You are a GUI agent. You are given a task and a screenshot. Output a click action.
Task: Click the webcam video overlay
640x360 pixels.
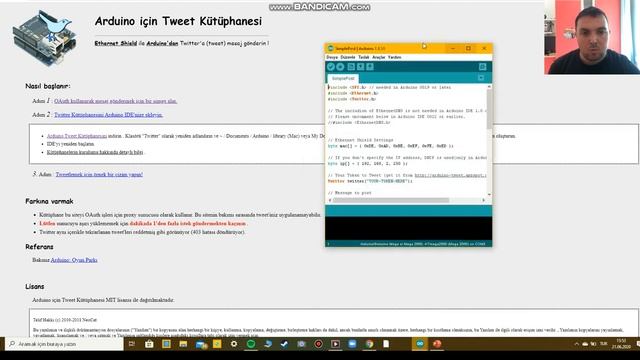(x=592, y=37)
